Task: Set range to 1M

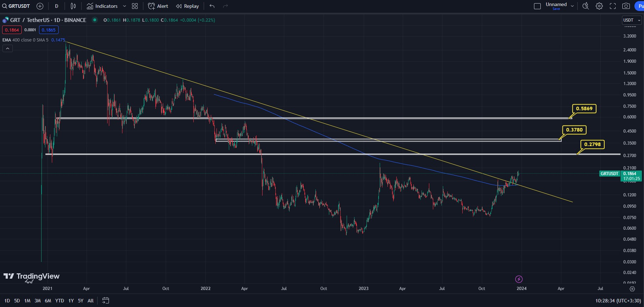Action: point(27,301)
